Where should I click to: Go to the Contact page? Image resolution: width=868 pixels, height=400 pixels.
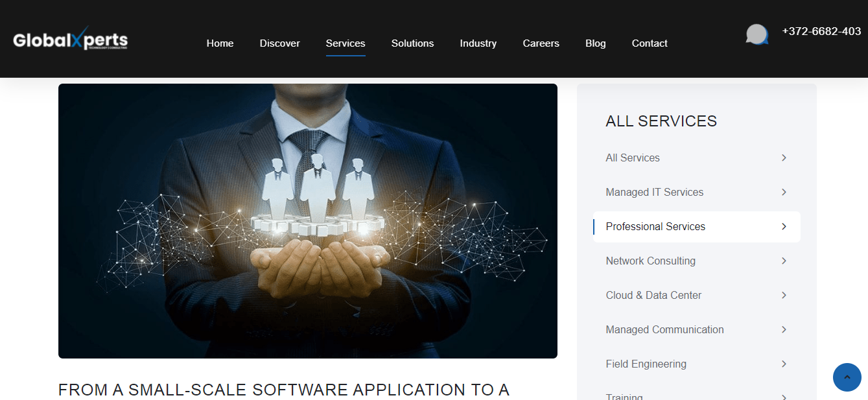[649, 43]
